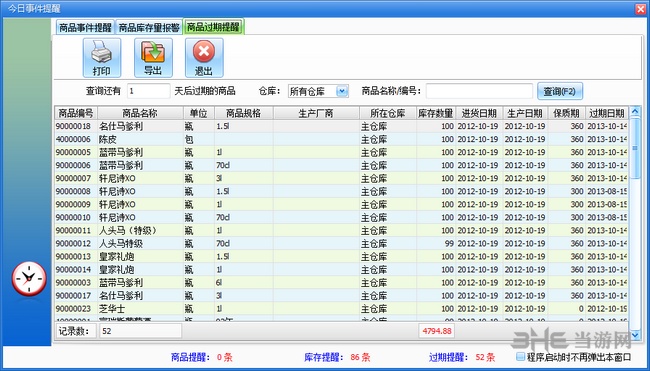Select row with code 90000007
Viewport: 650px width, 371px height.
pos(342,178)
